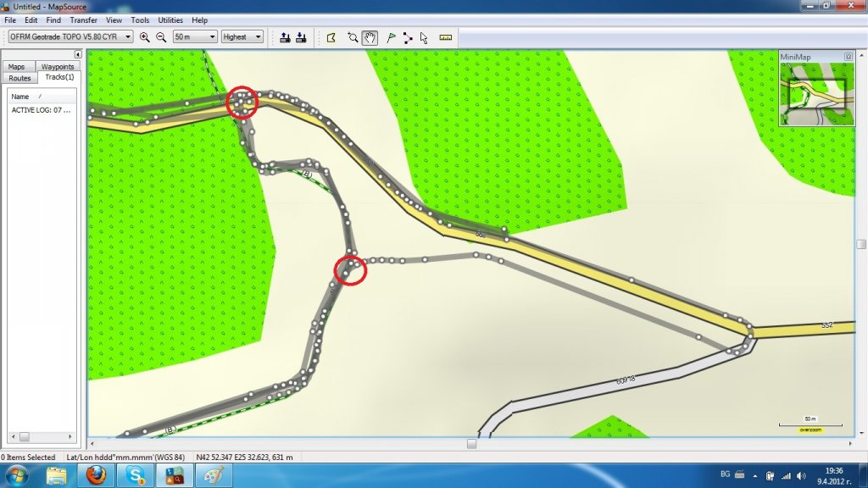Screen dimensions: 868x488
Task: Switch to the Maps tab
Action: tap(17, 66)
